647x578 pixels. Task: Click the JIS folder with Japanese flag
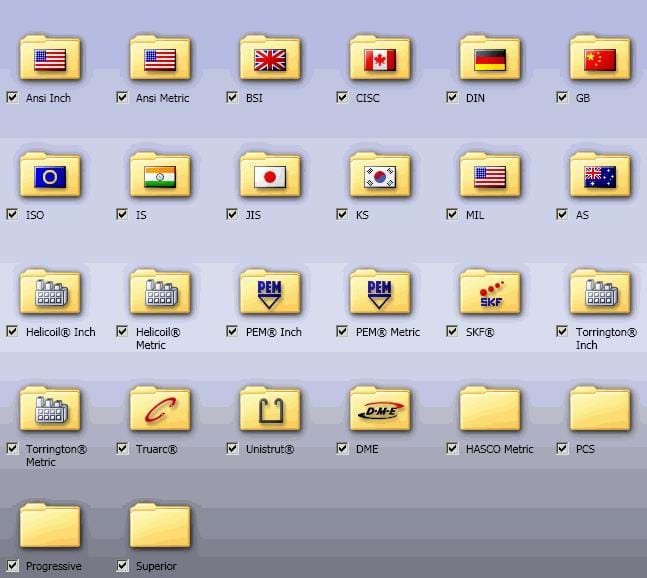coord(270,177)
